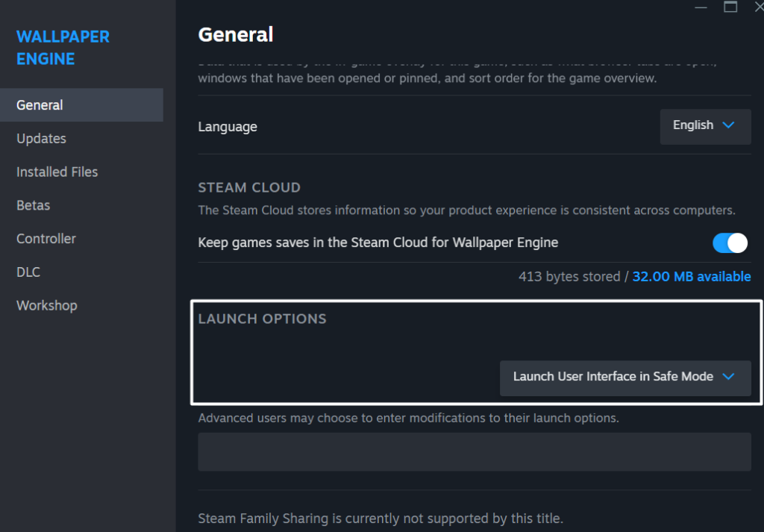Viewport: 764px width, 532px height.
Task: Click the chevron arrow beside English
Action: [x=729, y=125]
